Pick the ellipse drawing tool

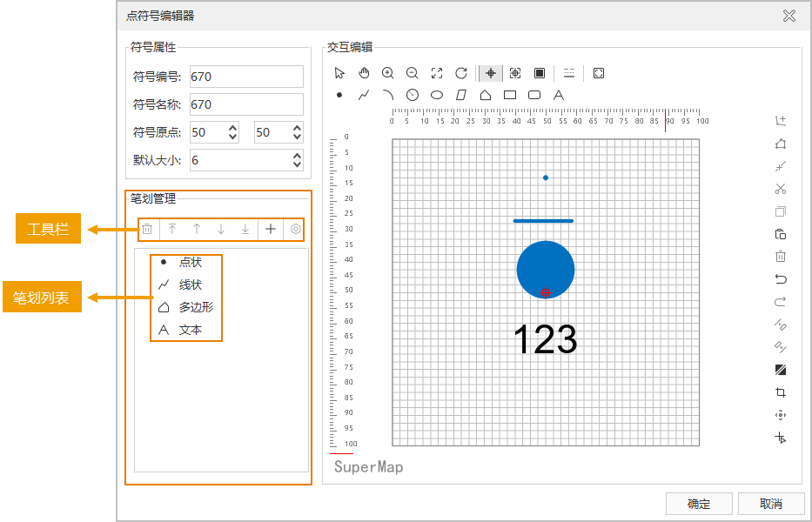click(437, 95)
